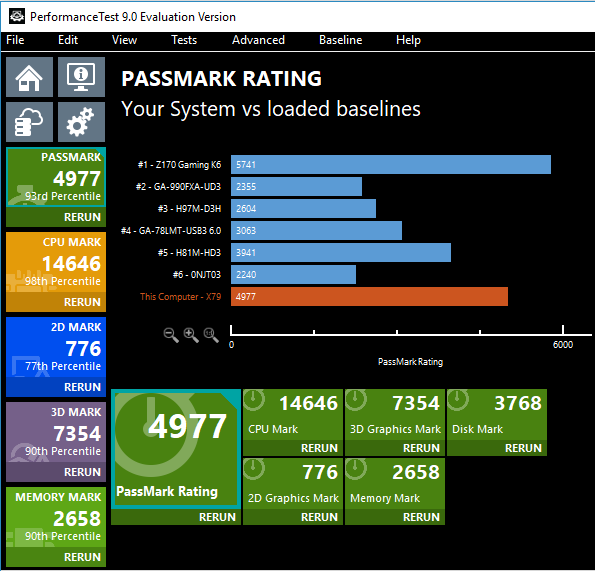595x571 pixels.
Task: Click the '#5 - H81M-HD3' label
Action: click(189, 253)
